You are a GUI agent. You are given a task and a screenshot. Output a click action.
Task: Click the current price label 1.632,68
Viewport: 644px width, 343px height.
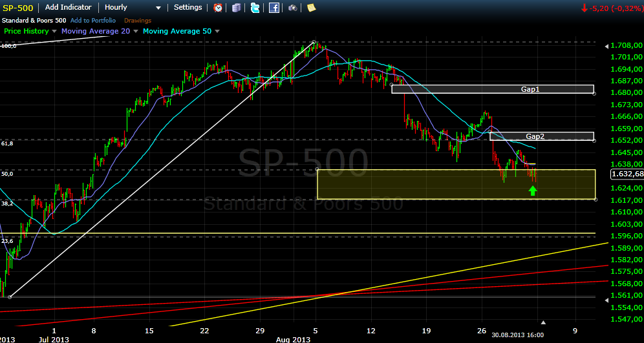pyautogui.click(x=627, y=174)
